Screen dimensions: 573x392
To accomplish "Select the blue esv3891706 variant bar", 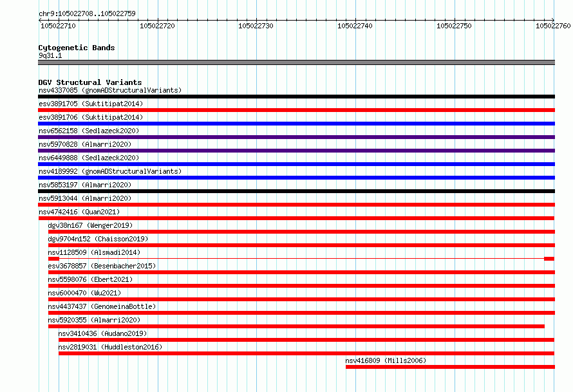I will click(x=296, y=124).
